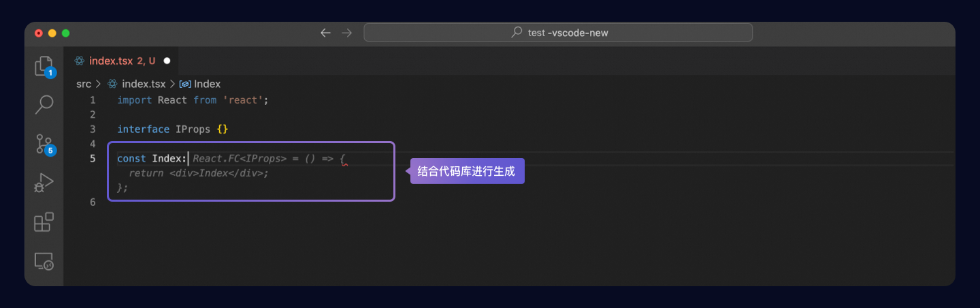Click line number 6 in gutter
Viewport: 980px width, 308px height.
93,202
